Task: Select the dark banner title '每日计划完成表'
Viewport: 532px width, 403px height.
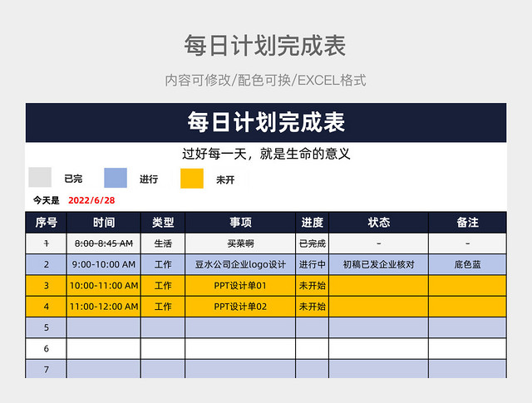Action: tap(266, 122)
